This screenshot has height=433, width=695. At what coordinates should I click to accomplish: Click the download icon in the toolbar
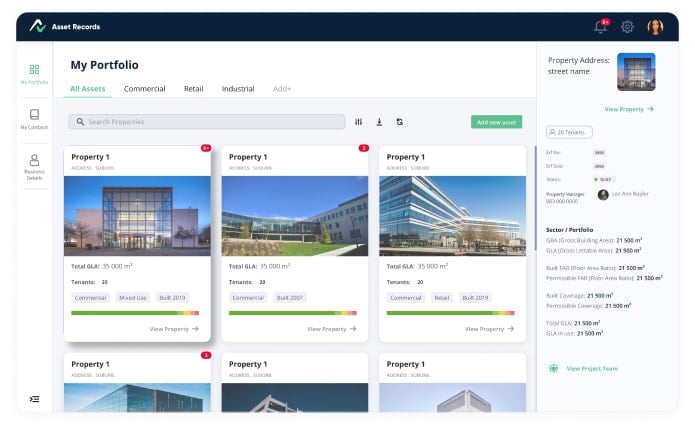(379, 122)
